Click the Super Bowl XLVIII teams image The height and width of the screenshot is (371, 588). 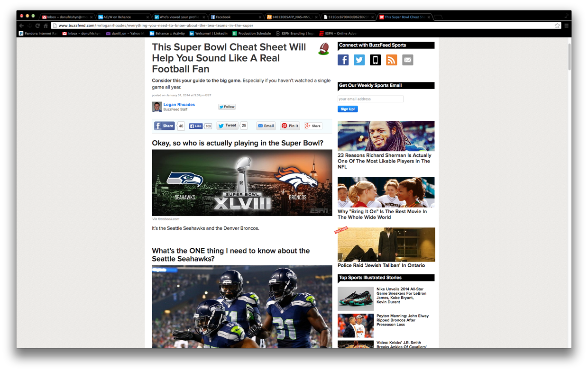(x=242, y=183)
